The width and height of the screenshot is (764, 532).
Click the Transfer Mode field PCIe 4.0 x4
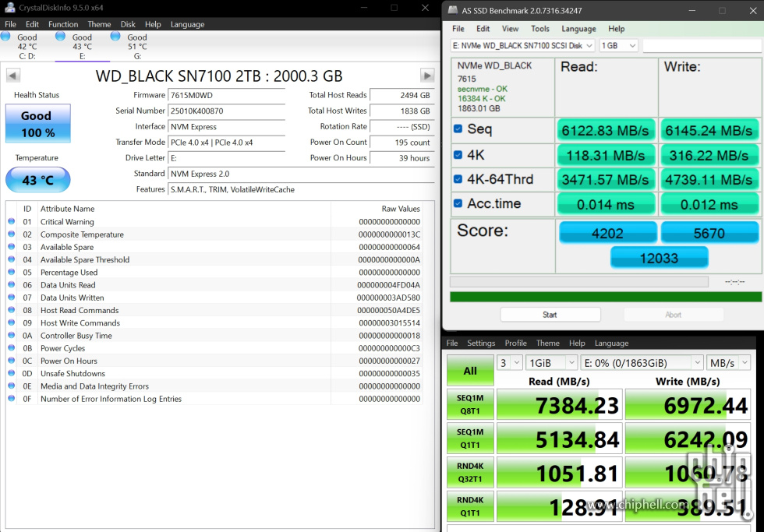[x=227, y=142]
